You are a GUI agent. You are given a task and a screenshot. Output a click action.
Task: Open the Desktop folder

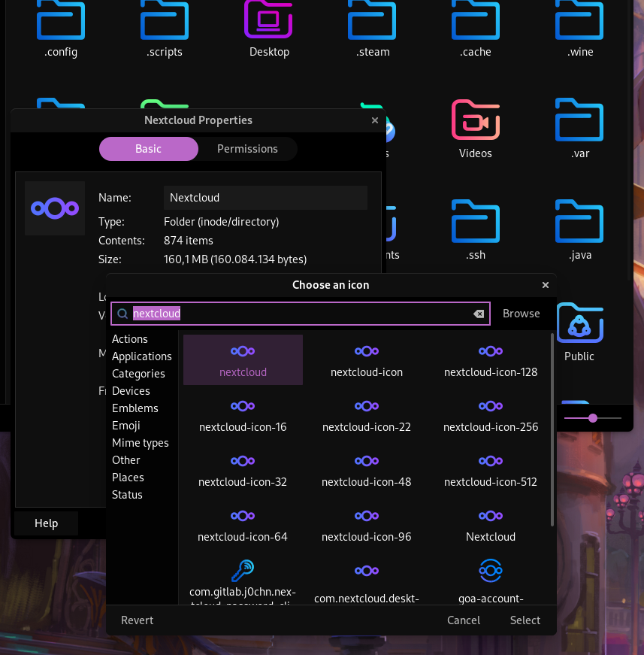[x=268, y=29]
